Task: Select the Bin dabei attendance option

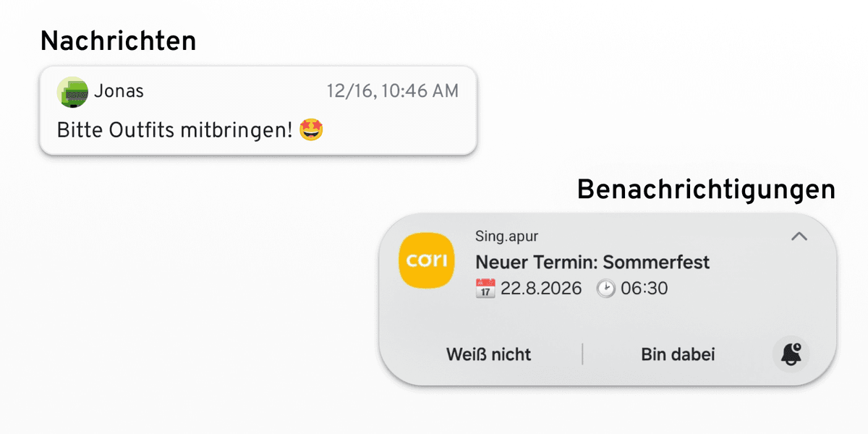Action: [678, 354]
